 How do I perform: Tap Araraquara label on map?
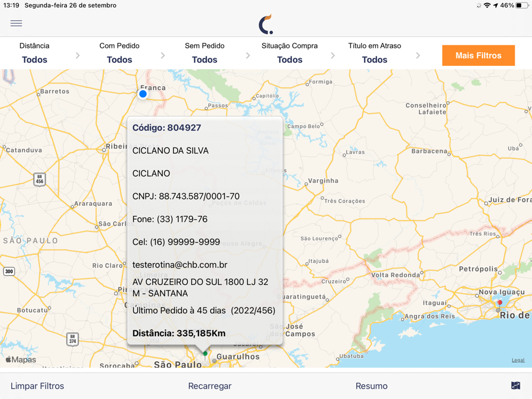93,204
